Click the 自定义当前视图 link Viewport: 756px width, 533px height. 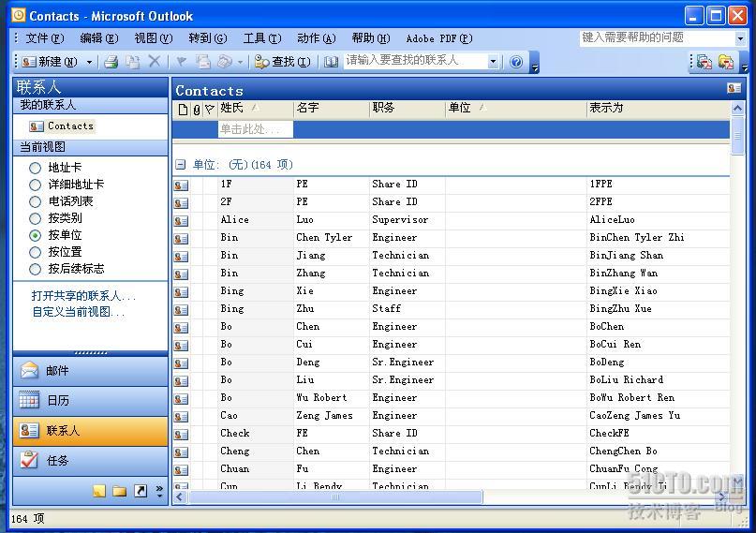tap(79, 312)
